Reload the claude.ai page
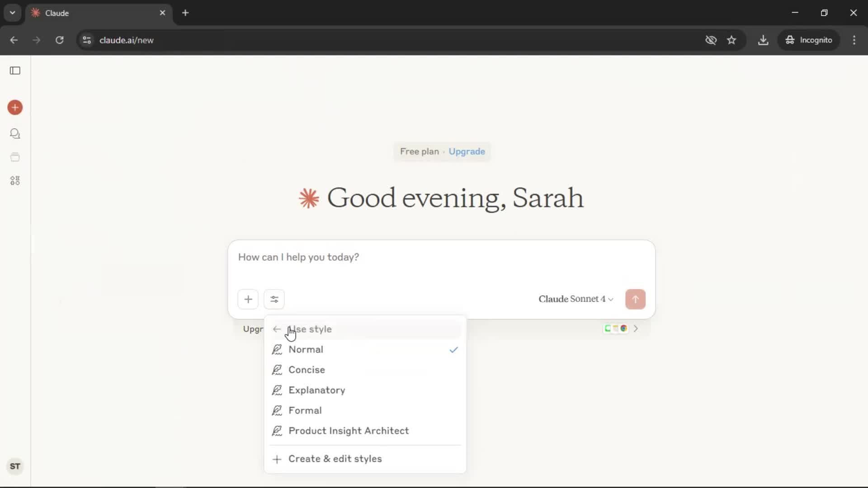This screenshot has height=488, width=868. pos(59,40)
